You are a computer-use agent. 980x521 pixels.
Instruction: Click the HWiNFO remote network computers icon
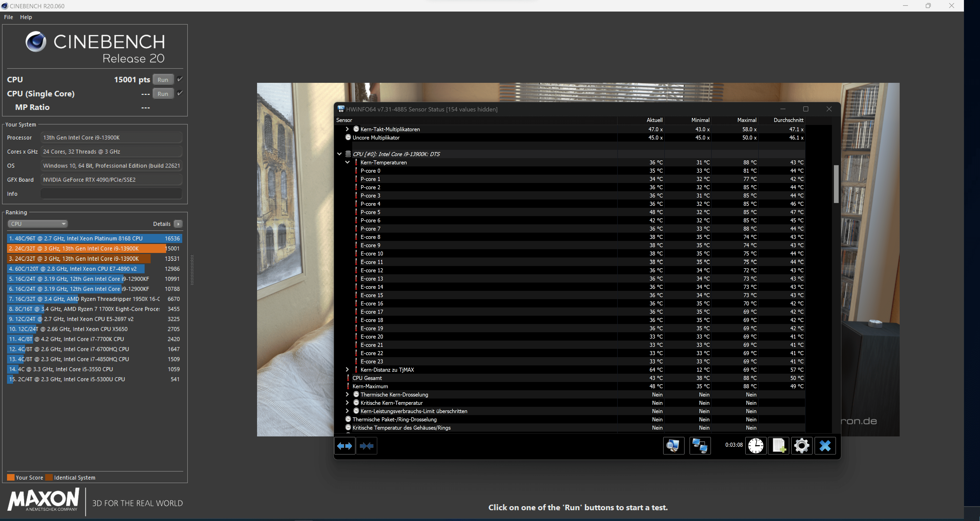700,446
